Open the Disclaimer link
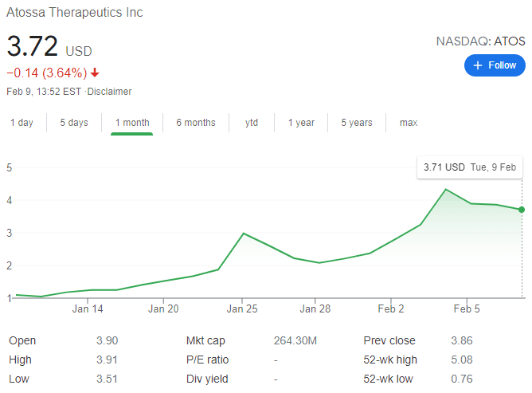Screen dimensions: 532x393 tap(110, 92)
